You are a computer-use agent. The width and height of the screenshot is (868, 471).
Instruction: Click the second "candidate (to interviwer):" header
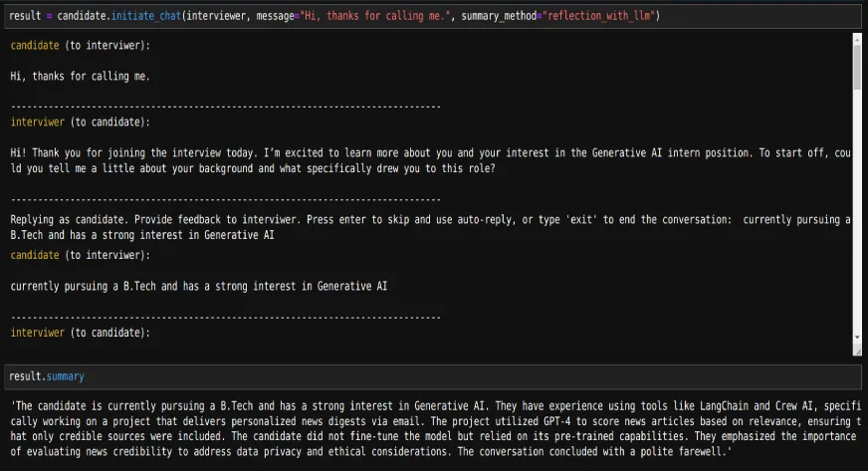click(81, 255)
